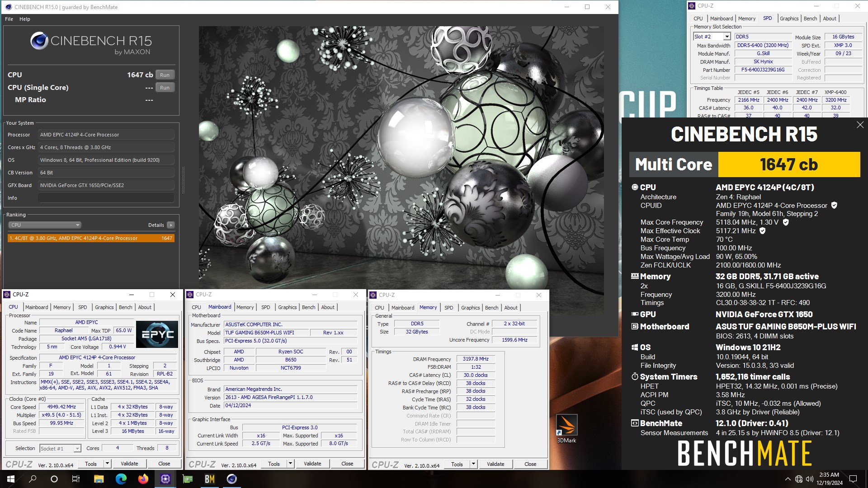
Task: Expand Ranking Details arrow
Action: (170, 225)
